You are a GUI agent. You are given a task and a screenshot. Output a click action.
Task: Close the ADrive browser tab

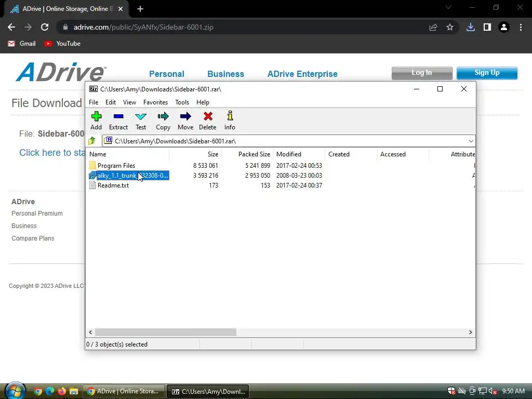[x=121, y=9]
